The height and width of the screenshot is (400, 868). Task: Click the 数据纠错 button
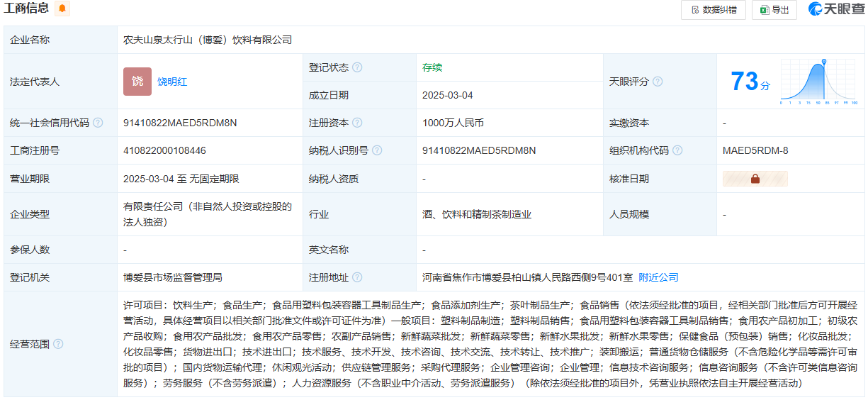coord(713,10)
